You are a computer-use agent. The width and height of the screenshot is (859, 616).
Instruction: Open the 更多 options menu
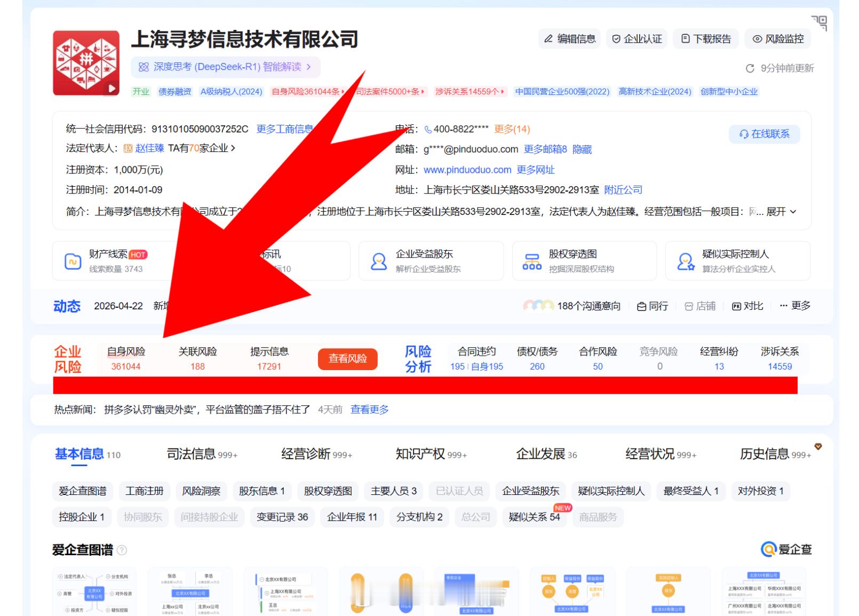(x=795, y=306)
